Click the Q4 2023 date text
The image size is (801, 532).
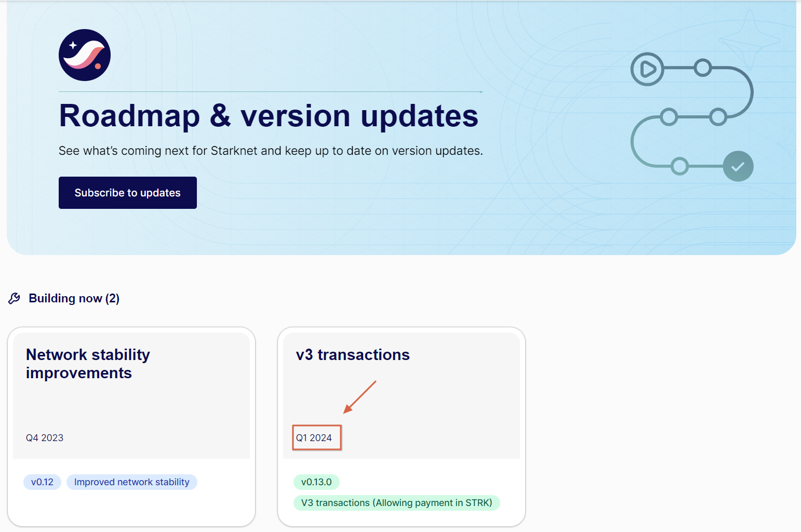[45, 438]
